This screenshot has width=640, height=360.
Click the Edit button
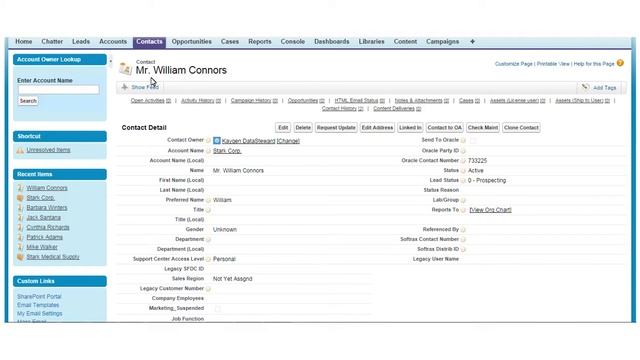point(283,128)
